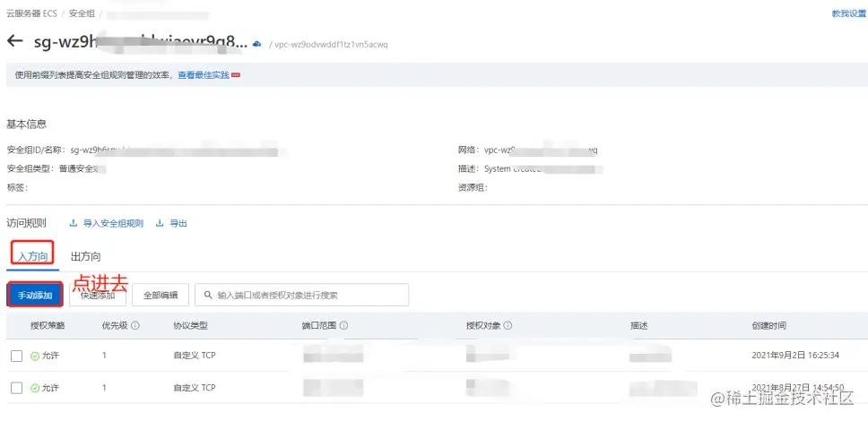Click the download icon next to 导出
Image resolution: width=868 pixels, height=421 pixels.
point(160,224)
